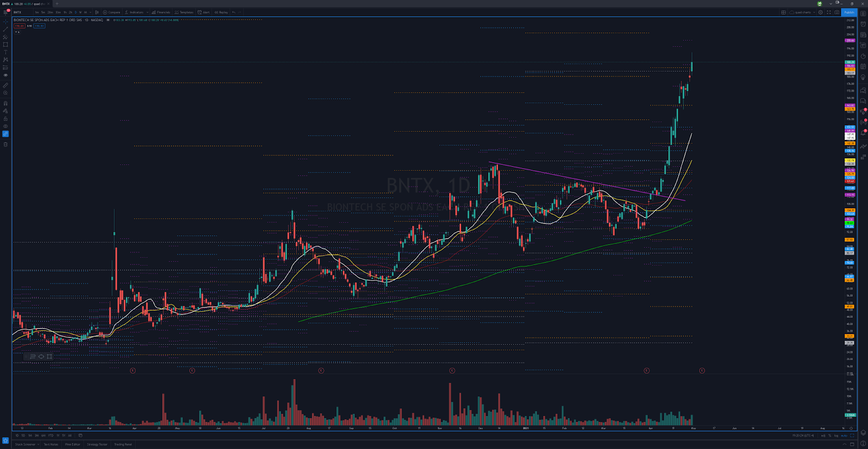Open the Strategy Tester tab
This screenshot has height=449, width=868.
pyautogui.click(x=97, y=444)
